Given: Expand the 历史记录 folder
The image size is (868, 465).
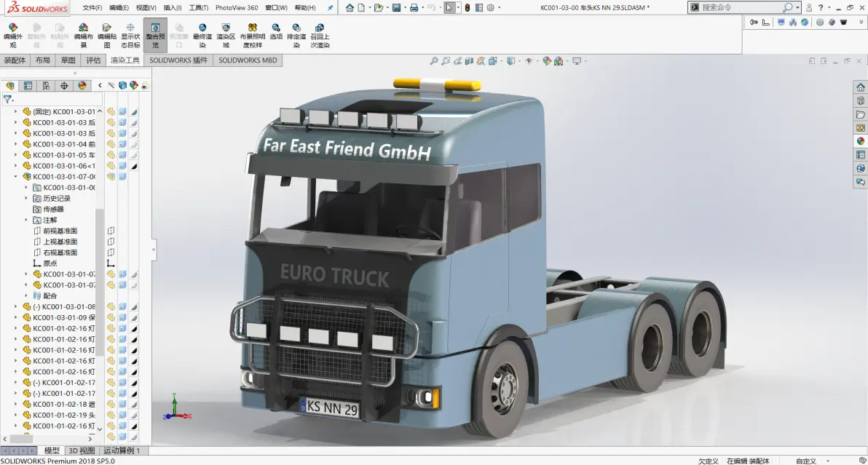Looking at the screenshot, I should pyautogui.click(x=26, y=198).
